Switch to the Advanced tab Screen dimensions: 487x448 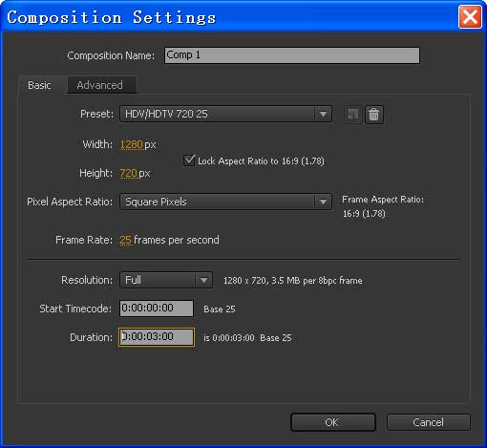(100, 85)
